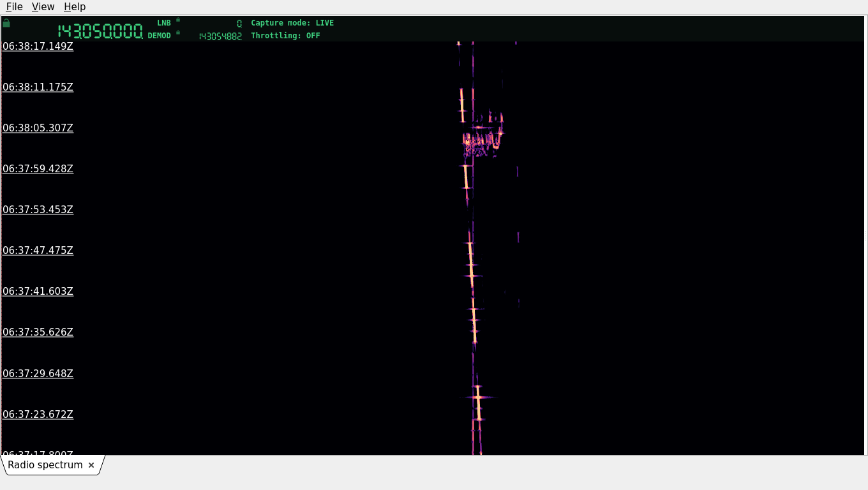
Task: Toggle the DEMOD frequency lock icon
Action: 178,33
